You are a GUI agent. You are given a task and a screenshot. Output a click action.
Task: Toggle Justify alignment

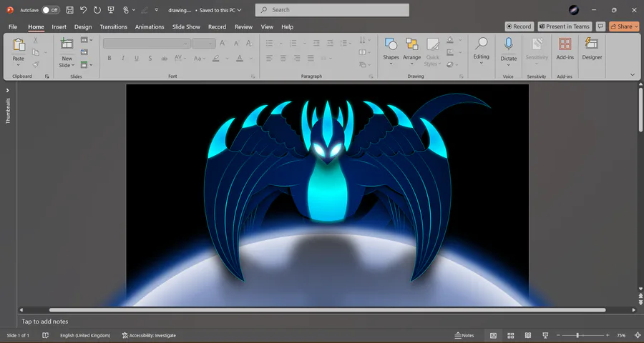311,59
